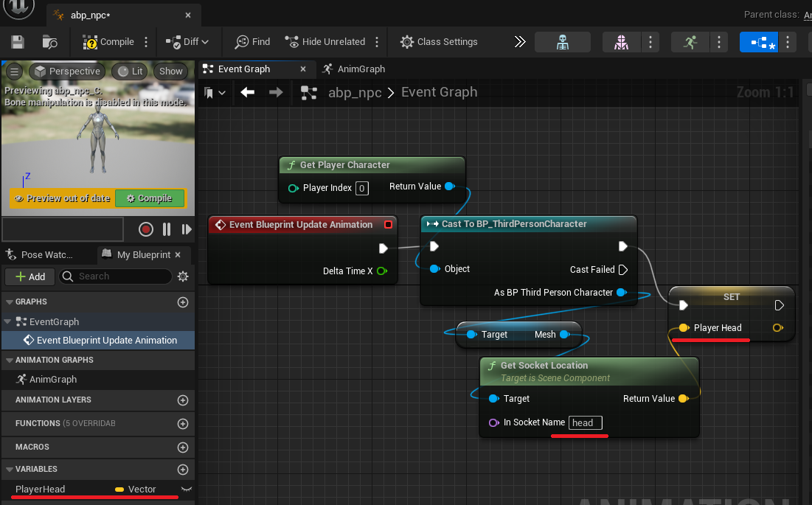Open the Diff dropdown
The width and height of the screenshot is (812, 505).
pos(187,42)
